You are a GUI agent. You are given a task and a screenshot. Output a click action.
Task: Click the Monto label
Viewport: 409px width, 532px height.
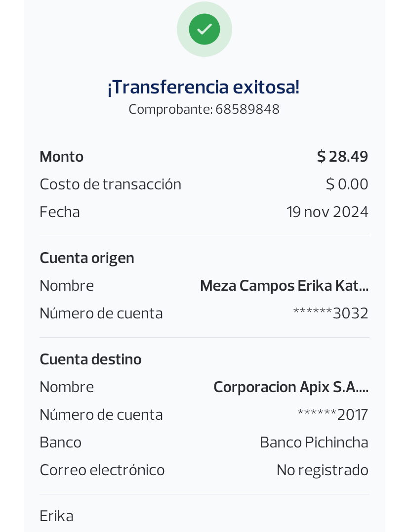(61, 157)
